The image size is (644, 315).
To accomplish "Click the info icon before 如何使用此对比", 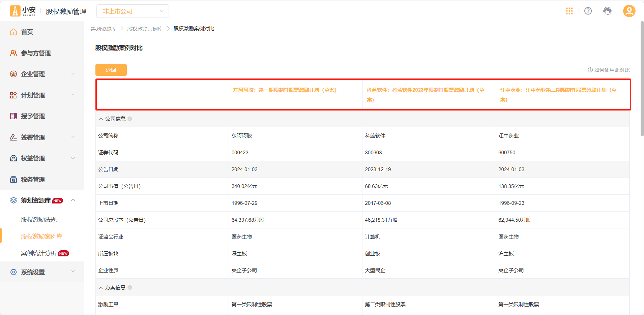I will point(590,70).
